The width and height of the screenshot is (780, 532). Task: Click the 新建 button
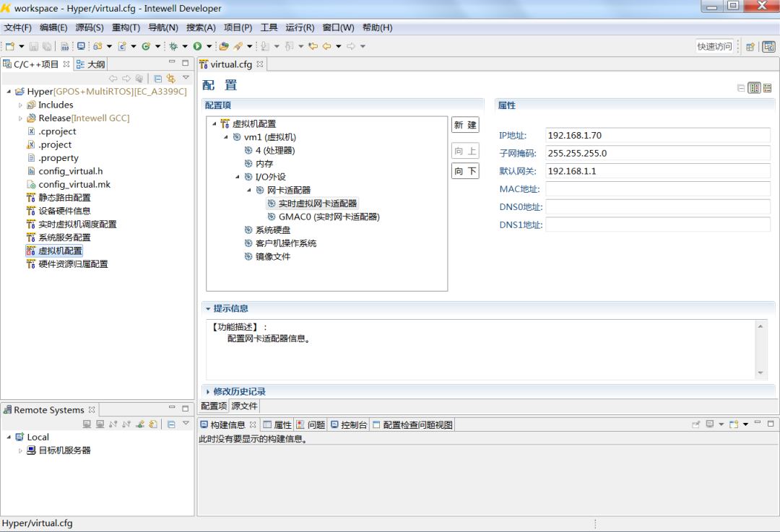click(465, 124)
